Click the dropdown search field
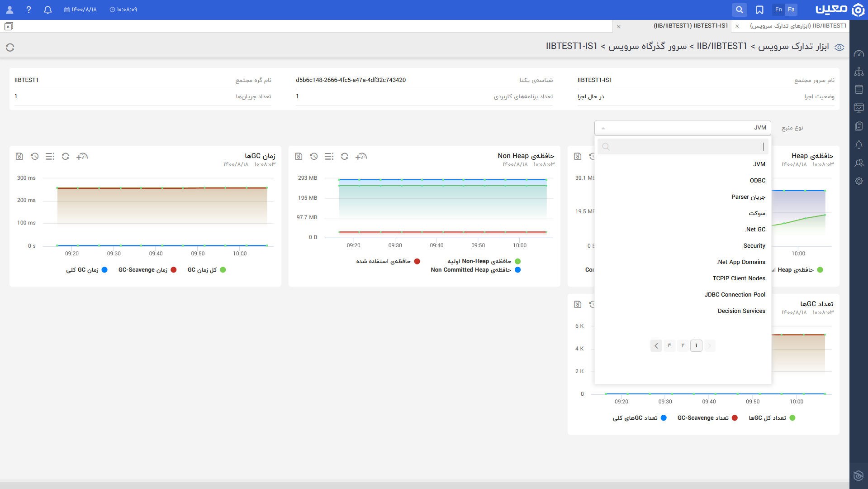The image size is (868, 489). click(x=683, y=147)
